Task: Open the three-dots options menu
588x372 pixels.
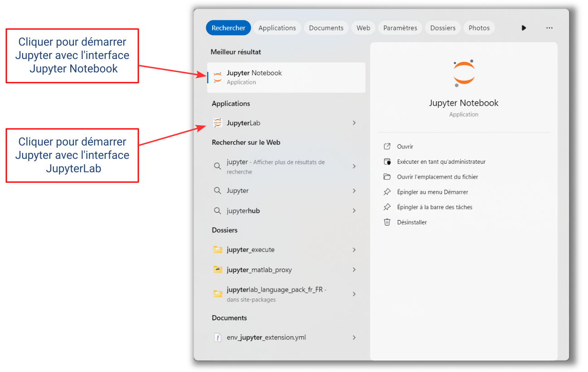Action: click(549, 28)
